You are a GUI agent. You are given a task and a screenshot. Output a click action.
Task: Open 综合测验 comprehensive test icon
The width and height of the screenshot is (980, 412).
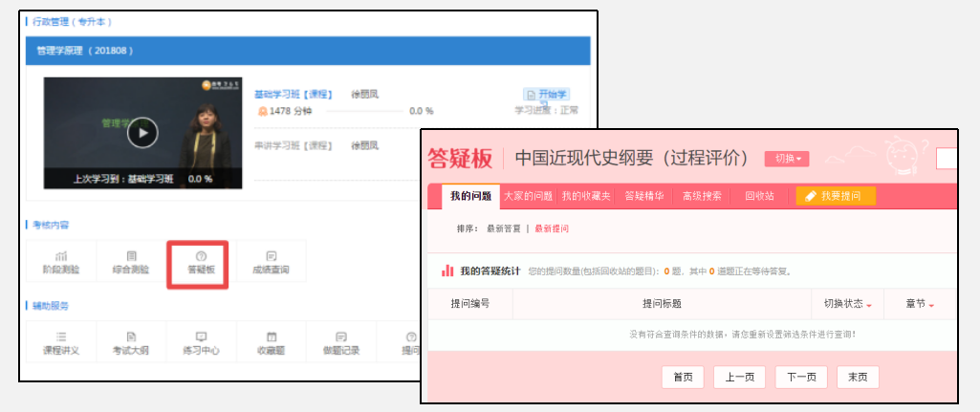(131, 261)
